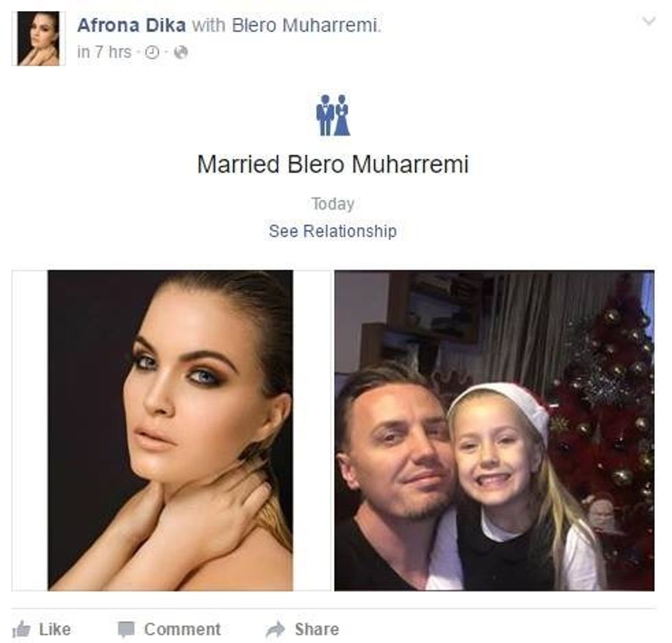This screenshot has height=643, width=672.
Task: Click the 'Married Blero Muharremi' headline
Action: tap(333, 164)
